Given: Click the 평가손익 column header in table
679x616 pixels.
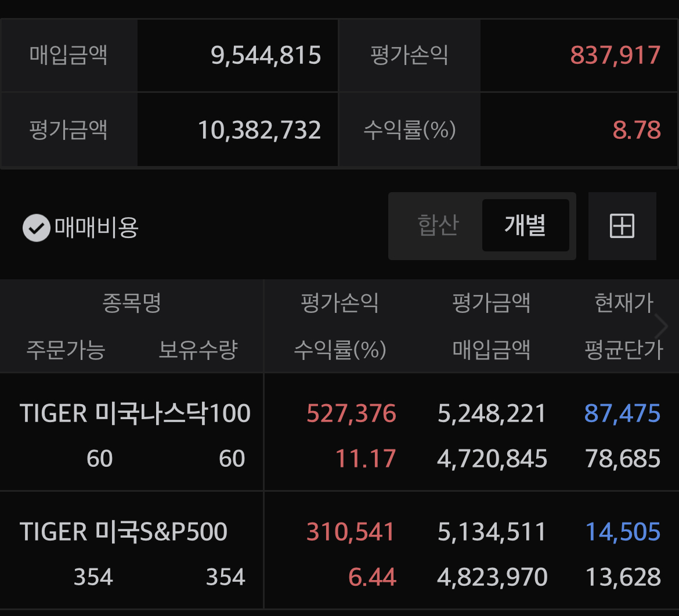Looking at the screenshot, I should (x=339, y=302).
